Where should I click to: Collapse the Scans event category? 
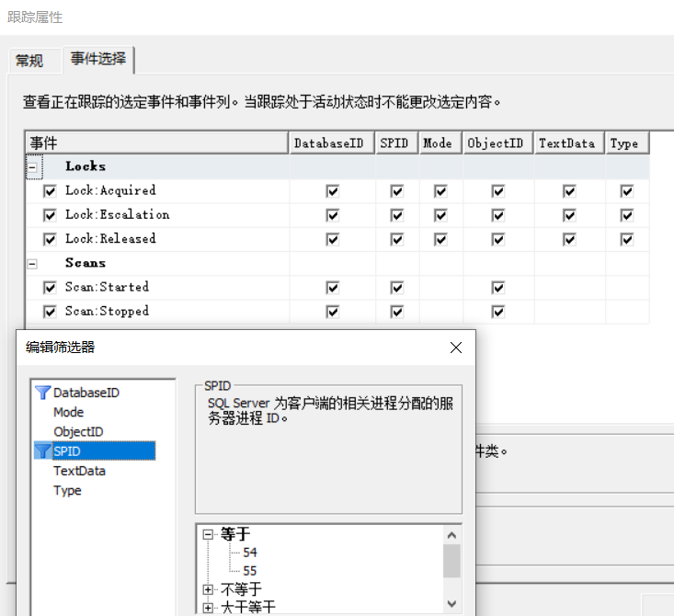(x=33, y=264)
